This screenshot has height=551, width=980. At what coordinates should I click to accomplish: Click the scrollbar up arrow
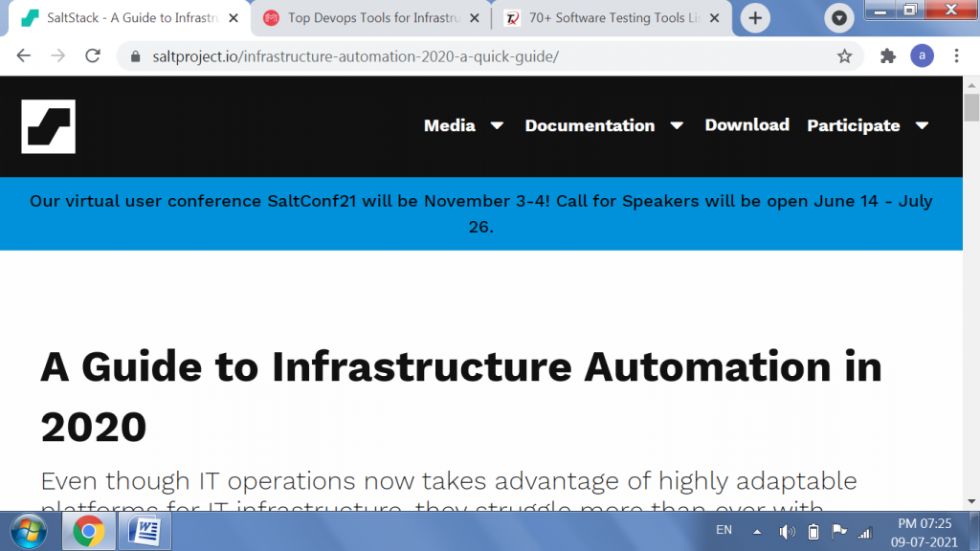point(971,84)
